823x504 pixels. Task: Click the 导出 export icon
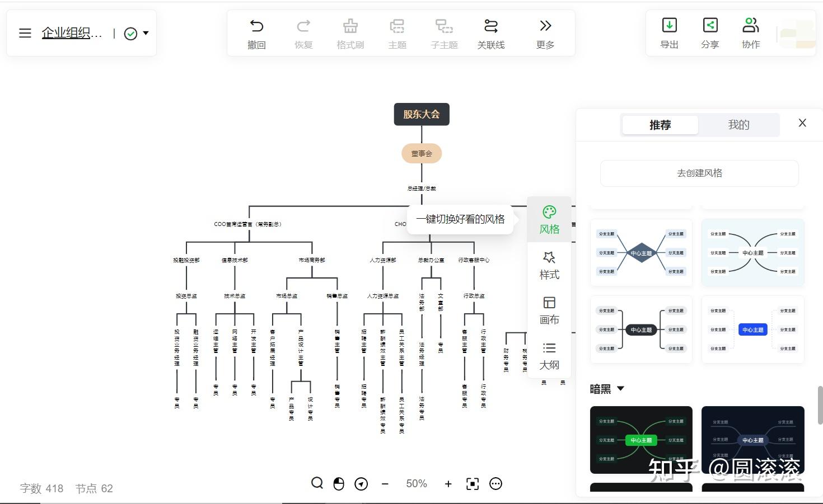click(670, 25)
